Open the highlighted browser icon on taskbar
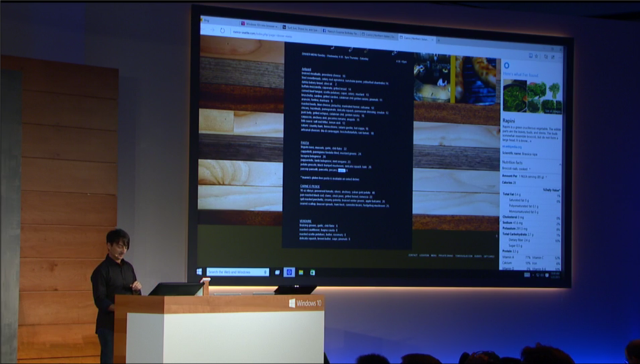Image resolution: width=640 pixels, height=364 pixels. tap(289, 272)
